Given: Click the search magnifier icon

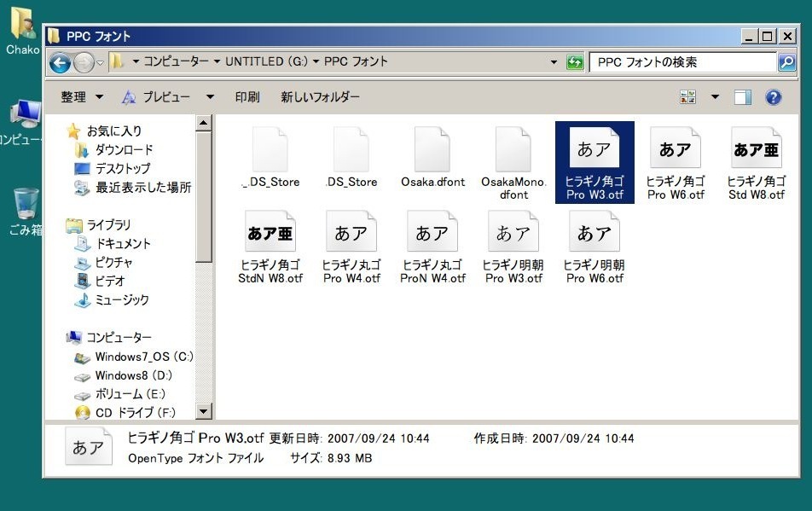Looking at the screenshot, I should tap(786, 62).
